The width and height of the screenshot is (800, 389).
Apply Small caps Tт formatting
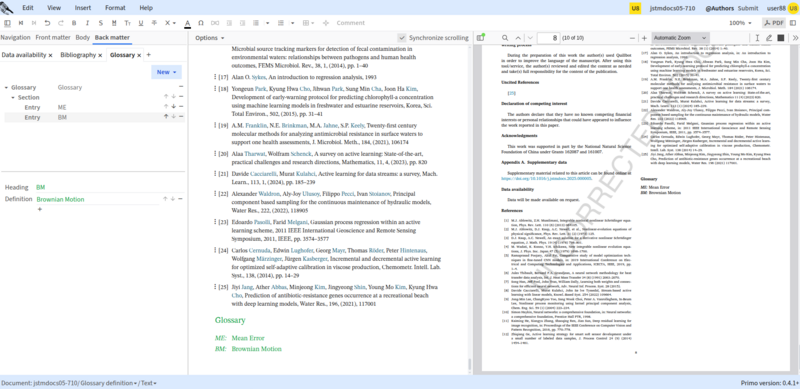point(128,23)
